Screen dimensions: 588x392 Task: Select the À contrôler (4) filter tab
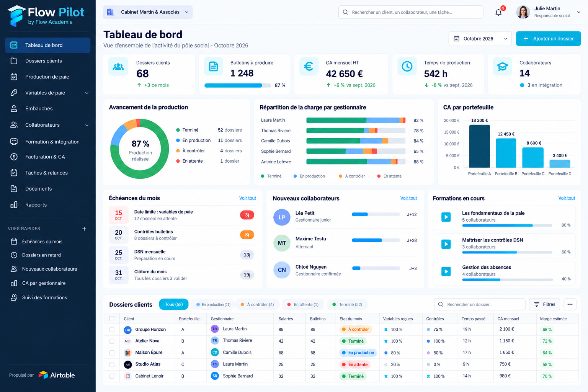click(x=257, y=305)
